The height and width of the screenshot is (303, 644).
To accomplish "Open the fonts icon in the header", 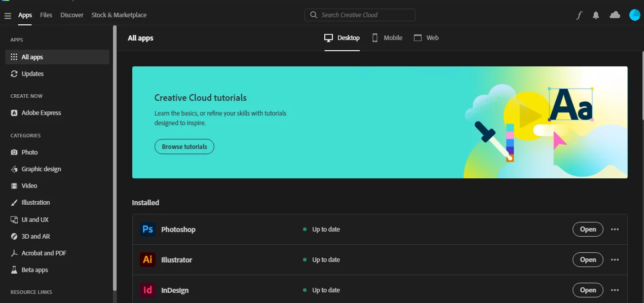I will [x=579, y=15].
